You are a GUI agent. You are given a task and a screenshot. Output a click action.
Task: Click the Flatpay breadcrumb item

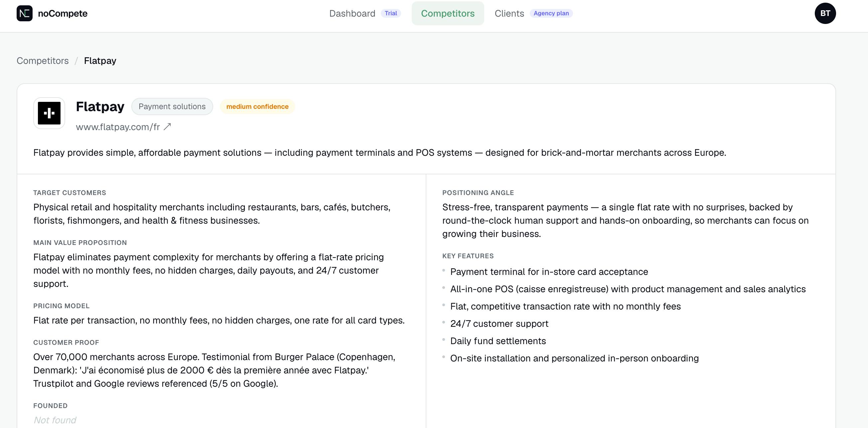[100, 61]
